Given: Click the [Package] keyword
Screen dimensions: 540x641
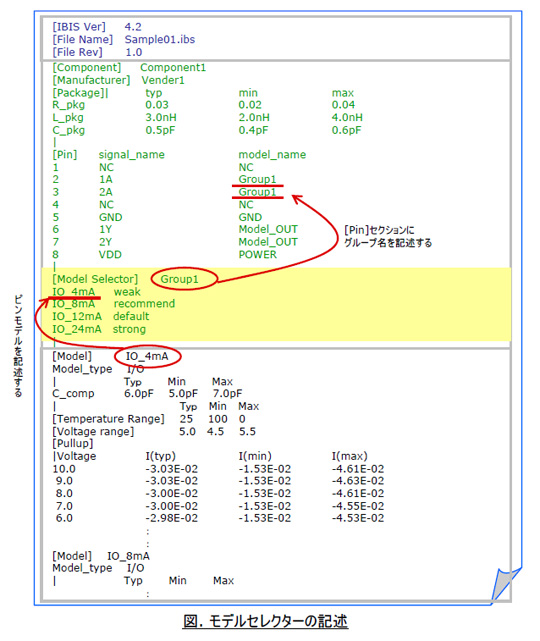Looking at the screenshot, I should tap(80, 93).
